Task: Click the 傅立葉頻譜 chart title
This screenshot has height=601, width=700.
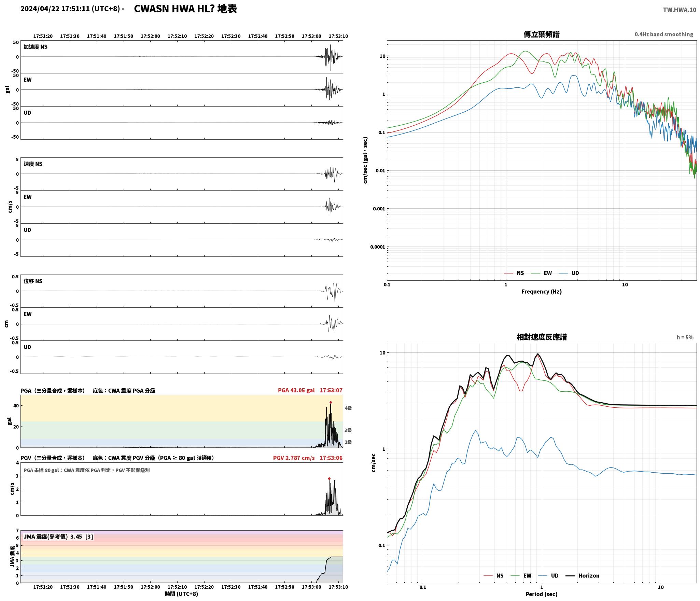Action: click(542, 34)
